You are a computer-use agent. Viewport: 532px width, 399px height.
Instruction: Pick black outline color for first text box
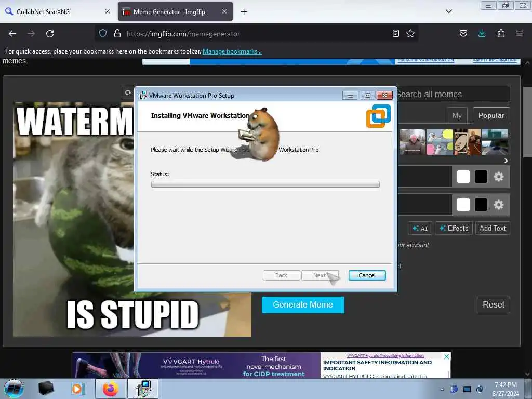481,177
